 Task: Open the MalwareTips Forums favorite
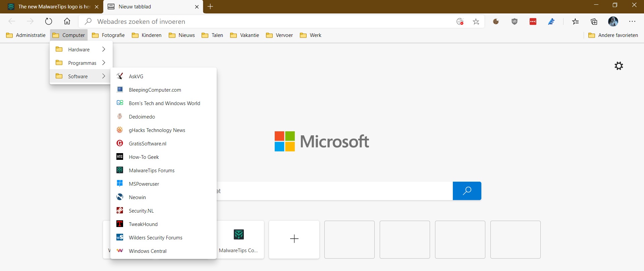(x=163, y=170)
